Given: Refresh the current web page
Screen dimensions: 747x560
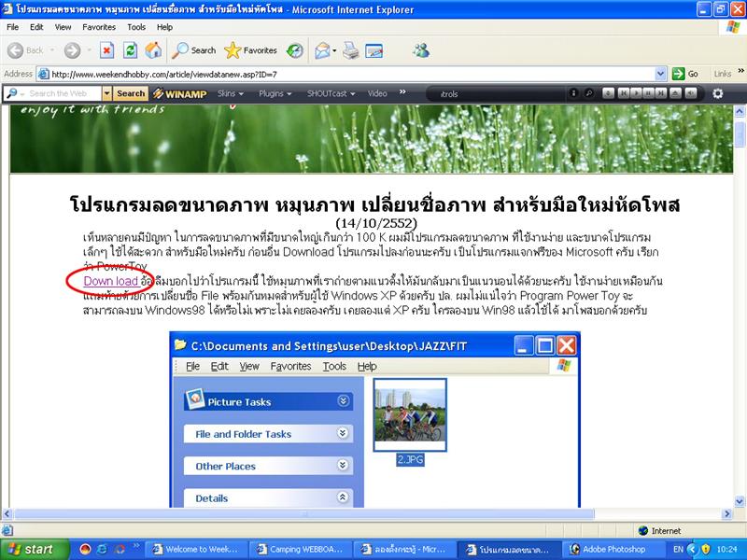Looking at the screenshot, I should pyautogui.click(x=131, y=50).
